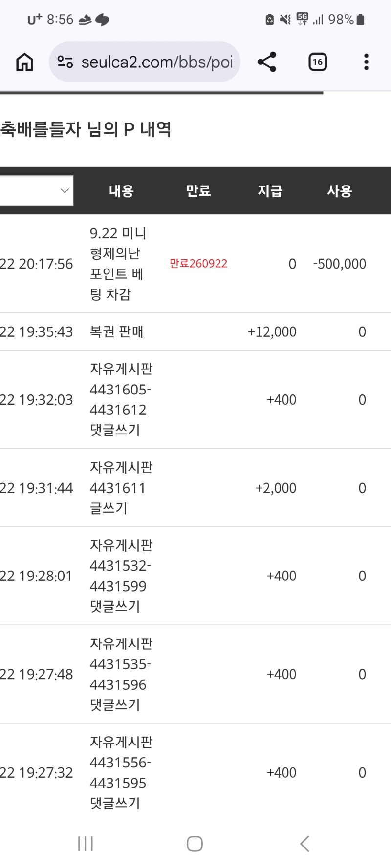
Task: Open the 자유게시판 4431605-4431612 댓글쓰기 entry
Action: [x=121, y=399]
